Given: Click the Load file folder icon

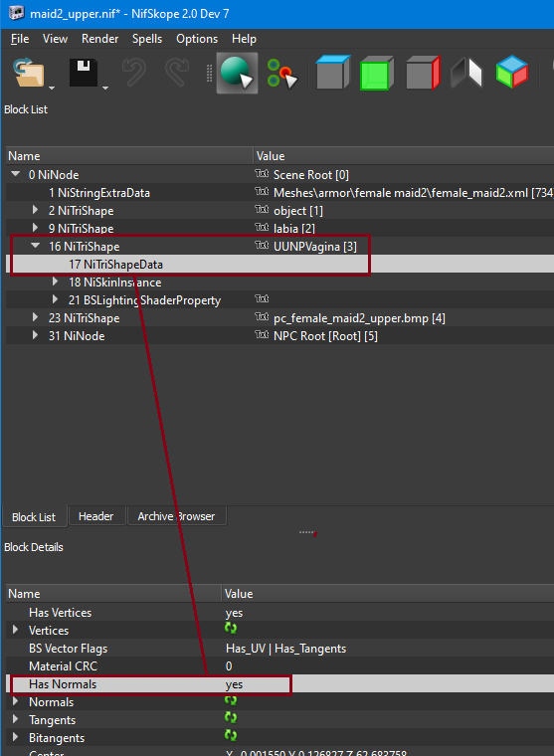Looking at the screenshot, I should [x=29, y=73].
